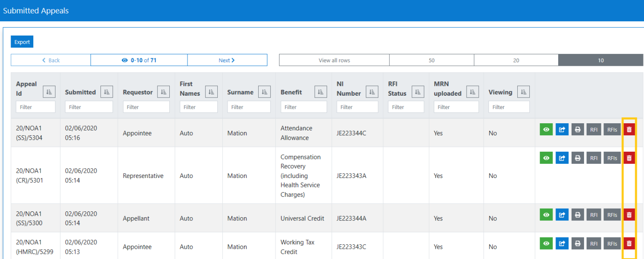The width and height of the screenshot is (644, 259).
Task: Sort table by Appeal Id column
Action: [x=49, y=92]
